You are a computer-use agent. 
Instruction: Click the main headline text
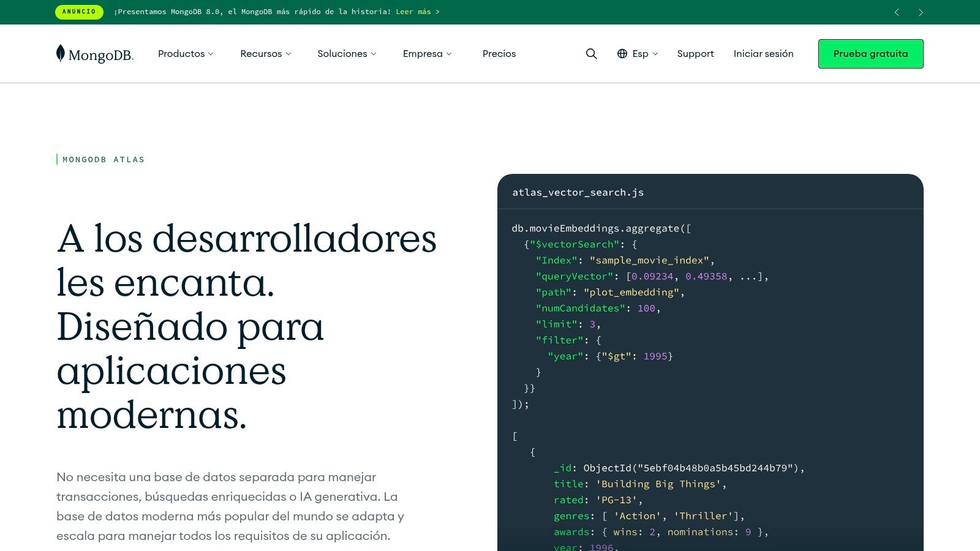pyautogui.click(x=246, y=326)
